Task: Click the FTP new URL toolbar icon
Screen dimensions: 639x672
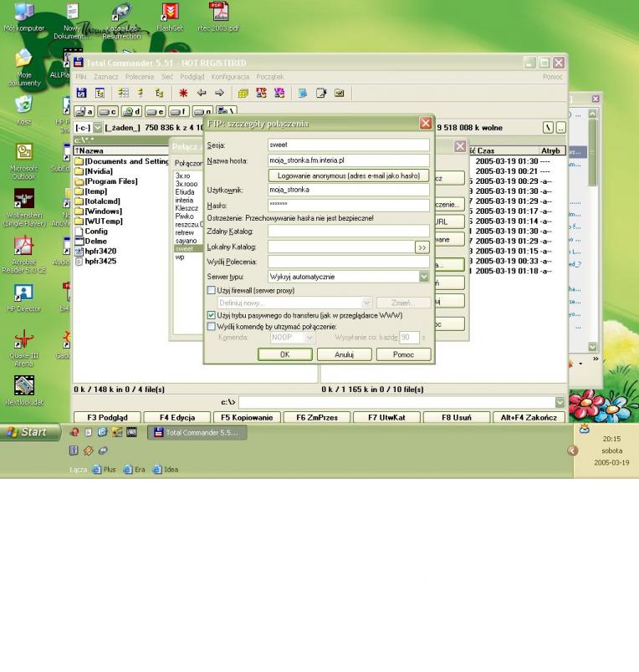Action: point(279,93)
